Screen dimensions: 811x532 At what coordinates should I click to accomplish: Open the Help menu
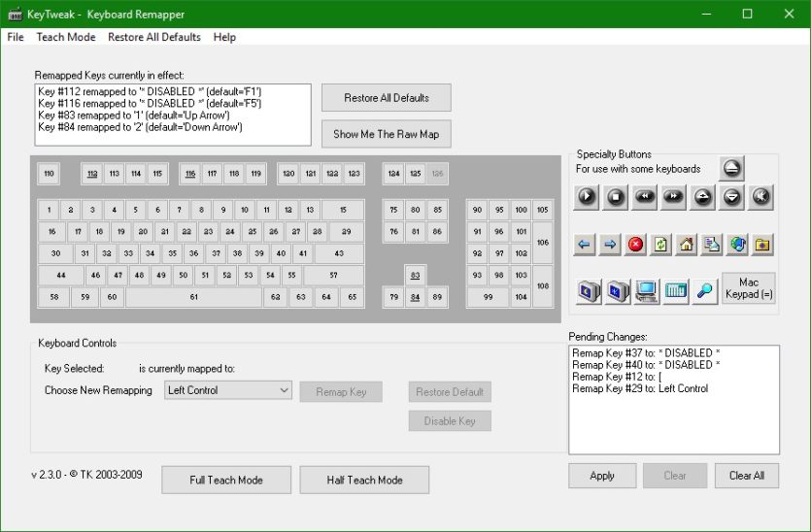(x=224, y=37)
